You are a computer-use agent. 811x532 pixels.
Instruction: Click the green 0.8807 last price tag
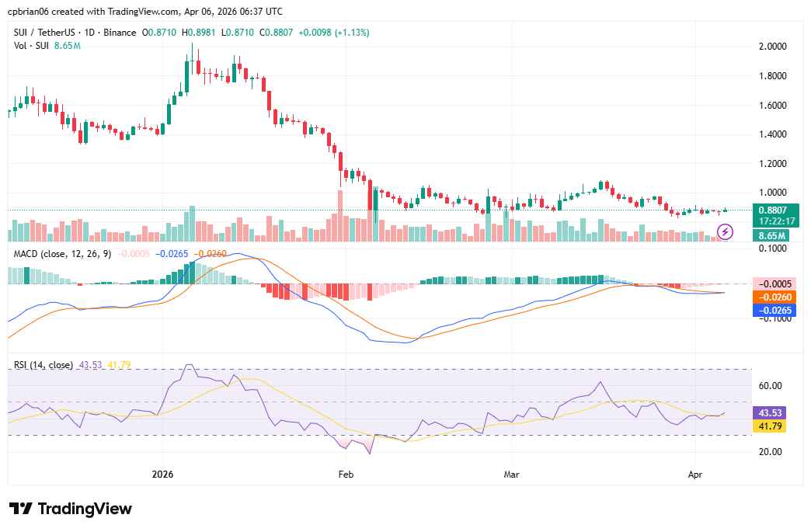pos(771,210)
